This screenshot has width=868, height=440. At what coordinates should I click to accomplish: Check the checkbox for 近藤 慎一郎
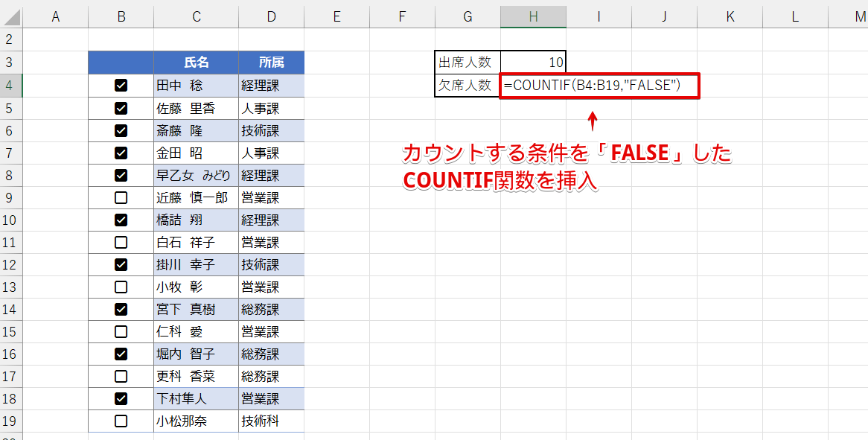[121, 197]
